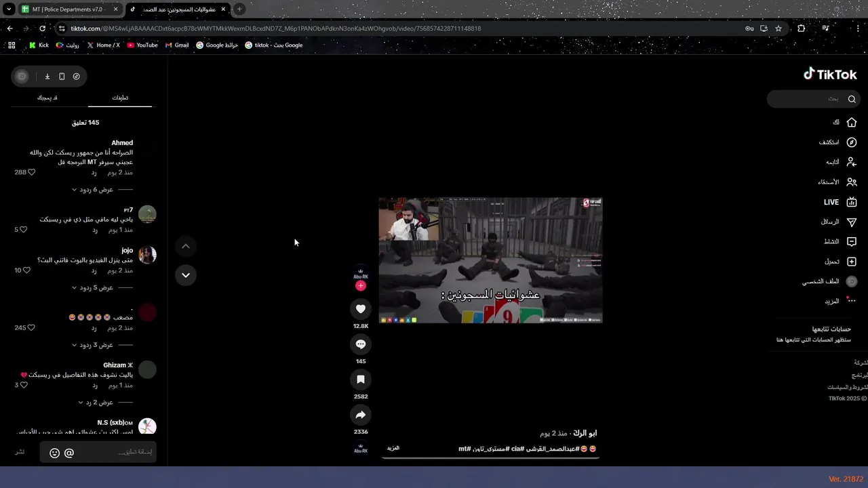Image resolution: width=868 pixels, height=488 pixels.
Task: Bookmark this page with star icon
Action: coord(778,28)
